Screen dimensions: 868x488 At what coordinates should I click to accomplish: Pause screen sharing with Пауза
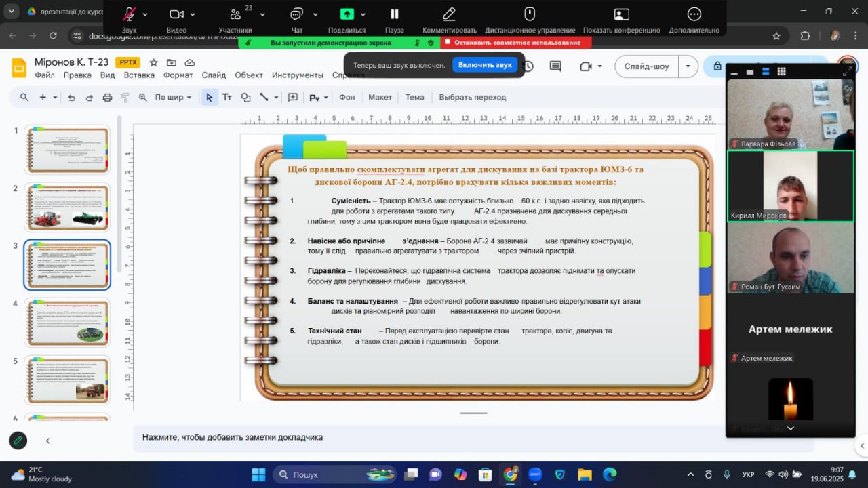tap(394, 18)
